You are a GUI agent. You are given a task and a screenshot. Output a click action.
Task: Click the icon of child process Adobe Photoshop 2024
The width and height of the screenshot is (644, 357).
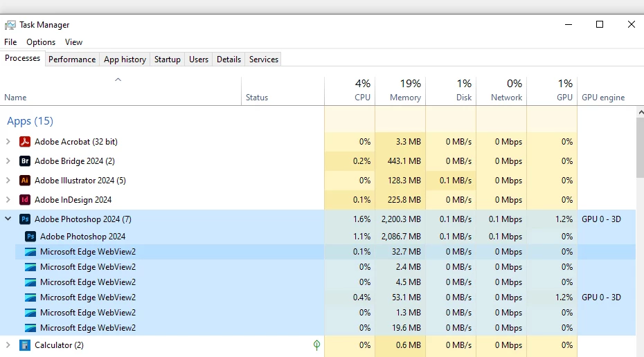pyautogui.click(x=30, y=237)
